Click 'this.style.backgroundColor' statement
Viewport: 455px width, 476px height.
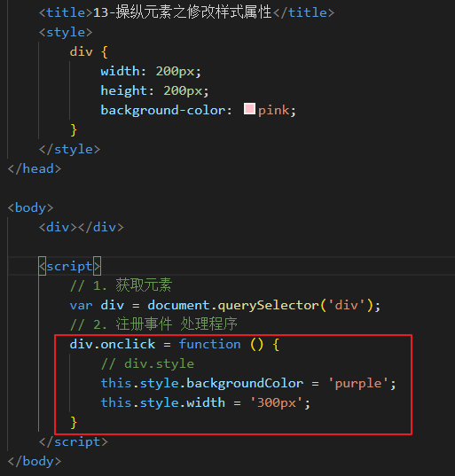click(202, 384)
